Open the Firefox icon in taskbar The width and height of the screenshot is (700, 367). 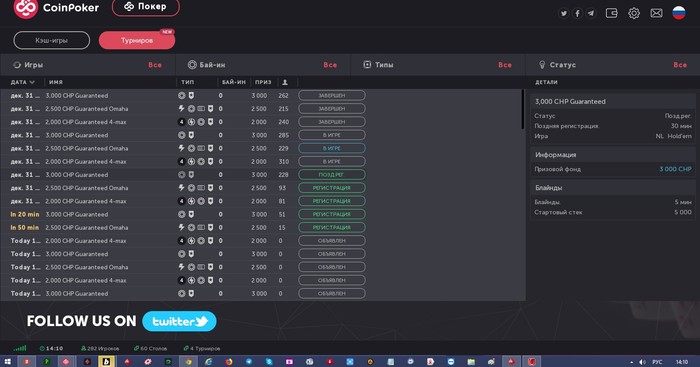(x=229, y=362)
